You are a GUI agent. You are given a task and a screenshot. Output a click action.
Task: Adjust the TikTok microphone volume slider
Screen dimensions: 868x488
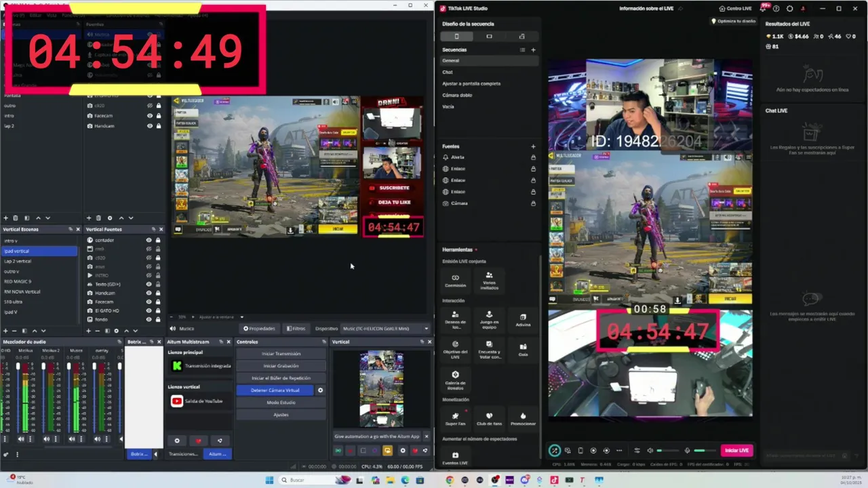point(704,451)
